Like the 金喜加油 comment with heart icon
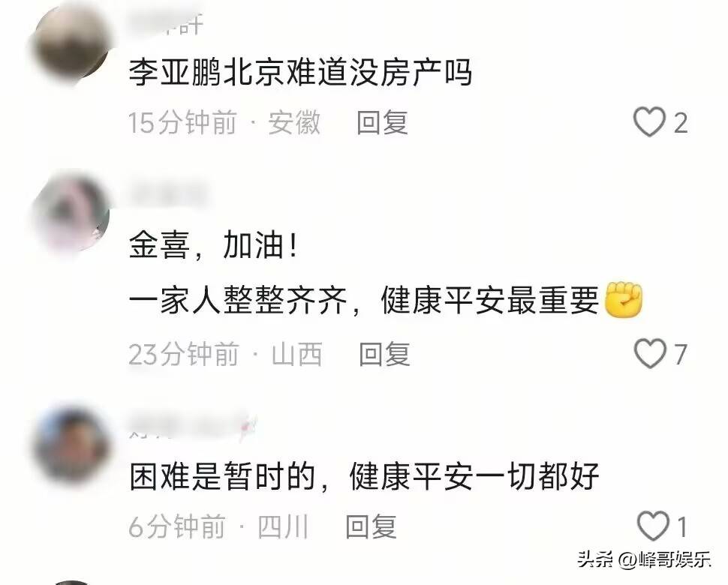The image size is (728, 585). point(650,353)
